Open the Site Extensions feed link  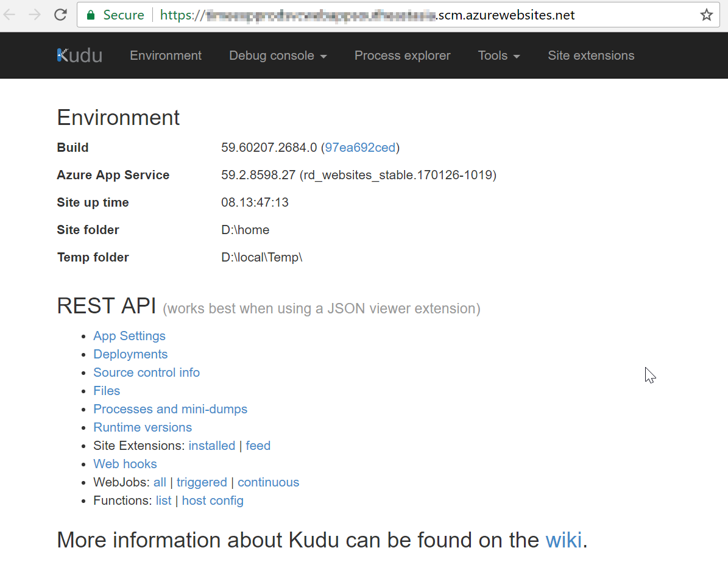pyautogui.click(x=258, y=446)
